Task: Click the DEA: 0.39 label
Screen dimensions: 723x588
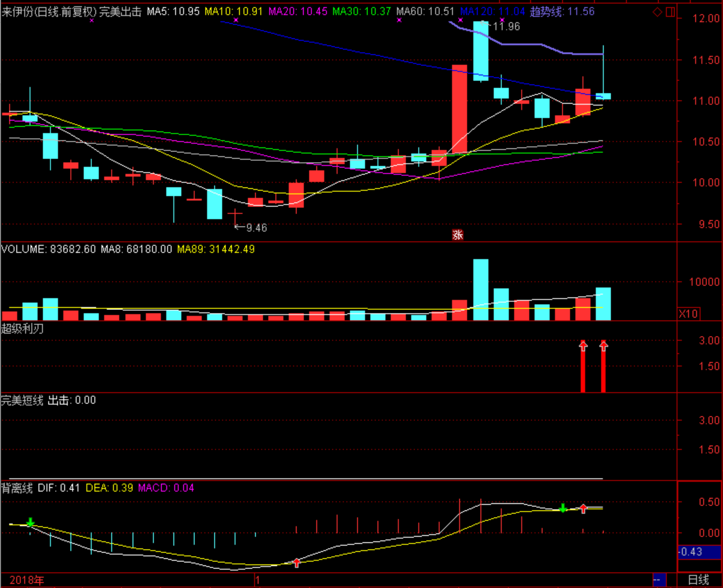Action: [109, 488]
